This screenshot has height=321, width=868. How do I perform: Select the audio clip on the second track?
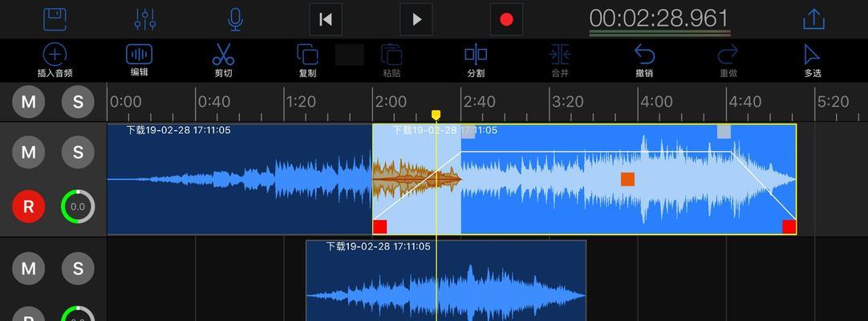pos(446,281)
